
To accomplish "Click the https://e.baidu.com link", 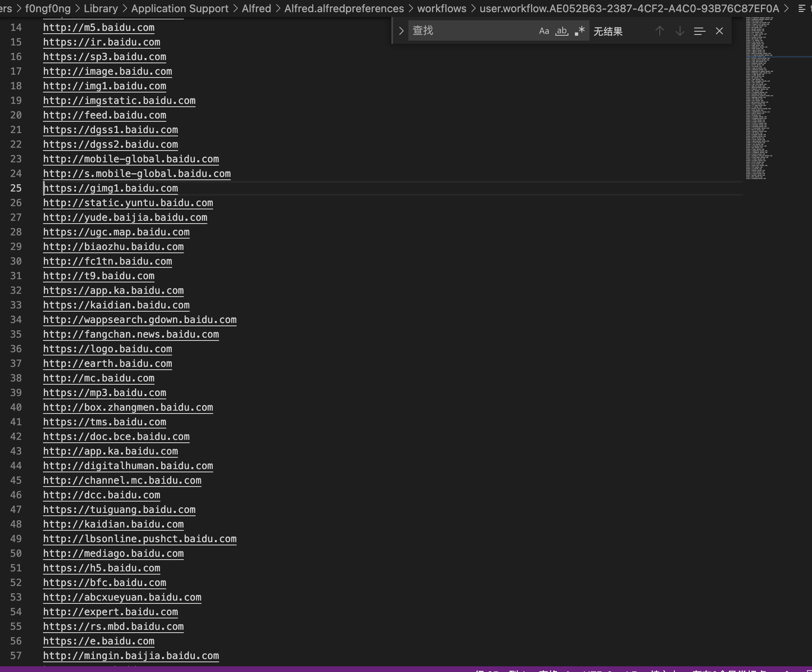I will [x=99, y=641].
